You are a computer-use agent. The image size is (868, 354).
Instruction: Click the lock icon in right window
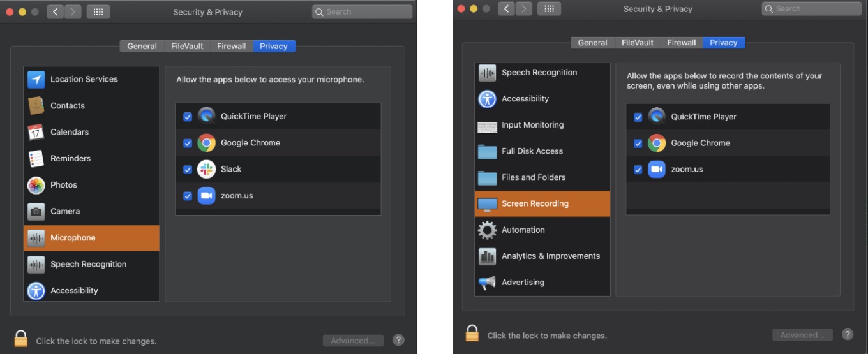pos(472,333)
